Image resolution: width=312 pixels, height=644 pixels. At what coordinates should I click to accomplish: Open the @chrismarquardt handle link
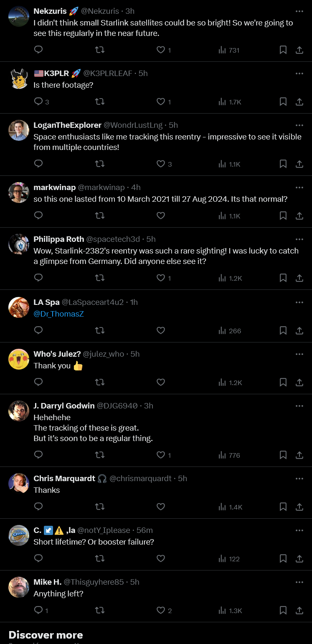140,479
